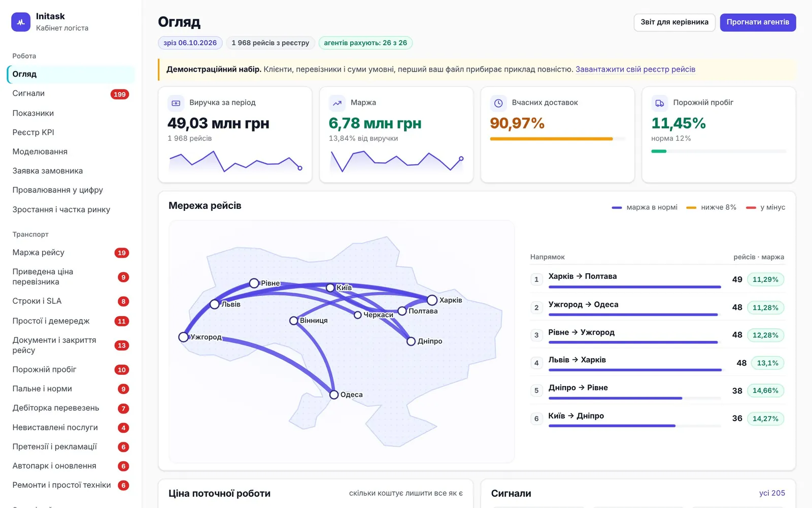Click the 14,27% margin badge
This screenshot has height=508, width=812.
click(765, 419)
